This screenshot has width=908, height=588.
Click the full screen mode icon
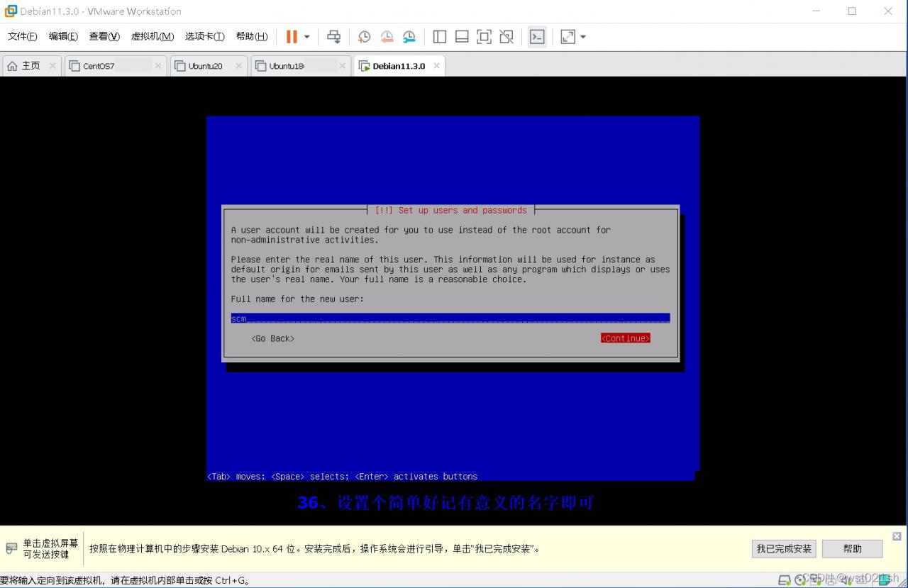485,37
